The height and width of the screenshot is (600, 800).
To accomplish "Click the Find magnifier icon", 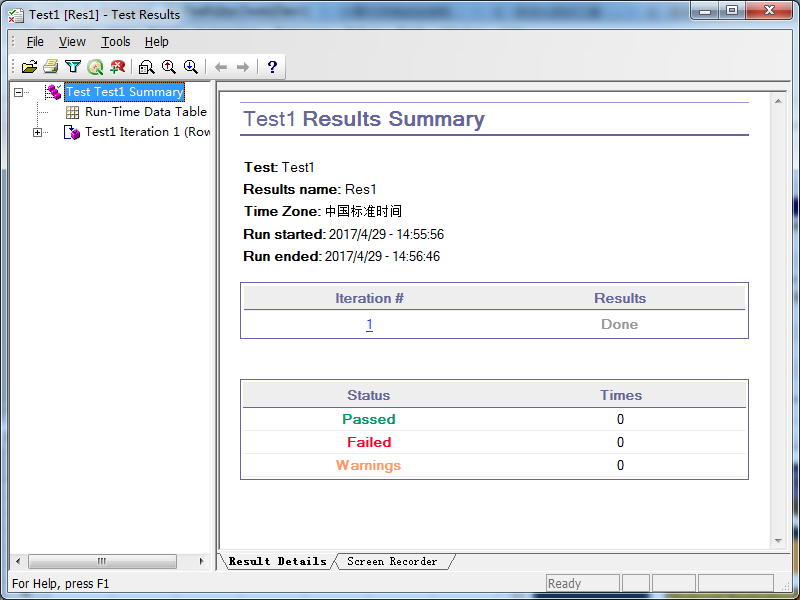I will click(x=146, y=67).
